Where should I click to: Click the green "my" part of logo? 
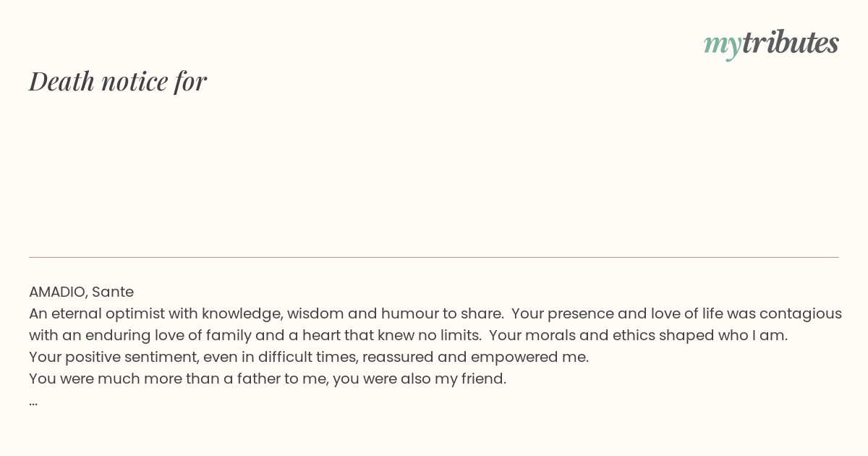(722, 46)
